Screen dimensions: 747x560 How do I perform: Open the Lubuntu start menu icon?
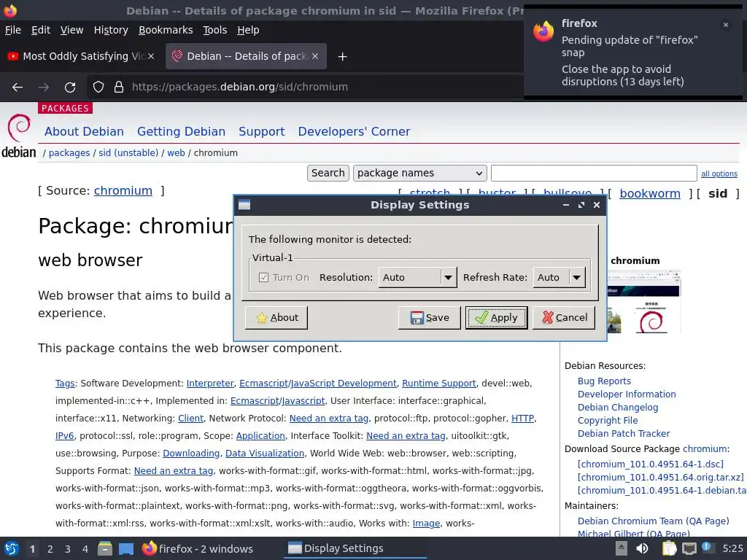12,548
